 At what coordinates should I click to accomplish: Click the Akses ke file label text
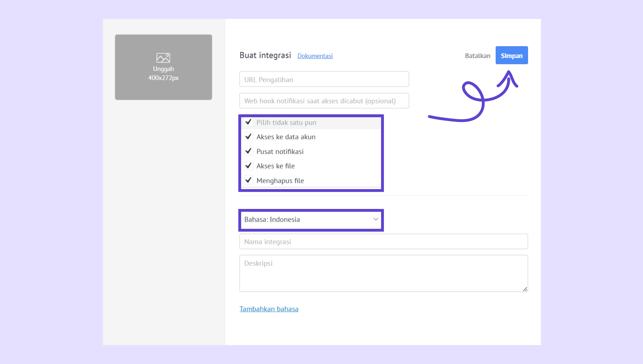(275, 166)
